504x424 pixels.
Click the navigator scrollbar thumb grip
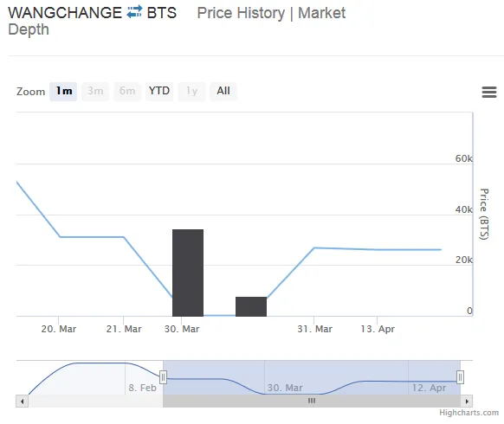coord(312,401)
